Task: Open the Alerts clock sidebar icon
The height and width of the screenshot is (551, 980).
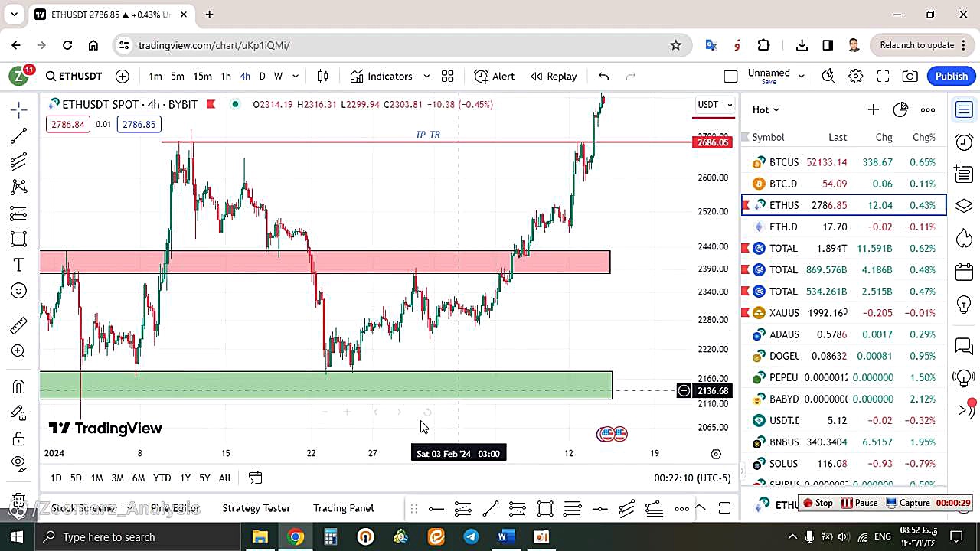Action: tap(964, 142)
